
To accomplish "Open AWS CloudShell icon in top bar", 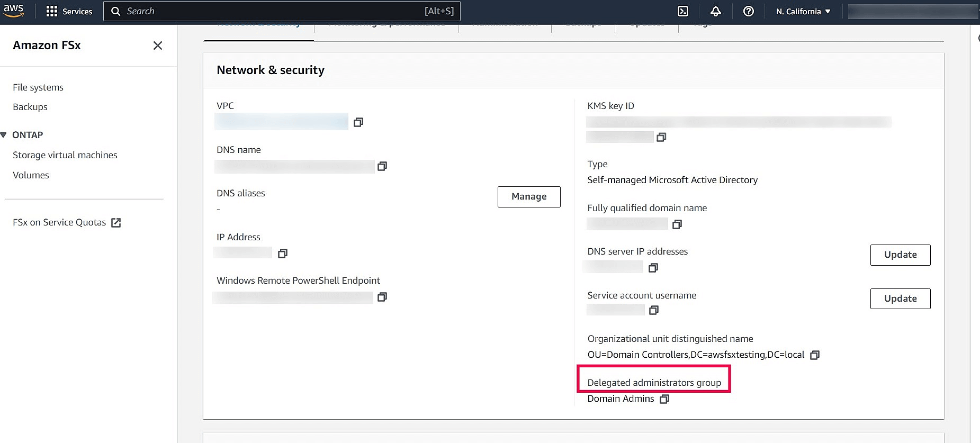I will [683, 11].
